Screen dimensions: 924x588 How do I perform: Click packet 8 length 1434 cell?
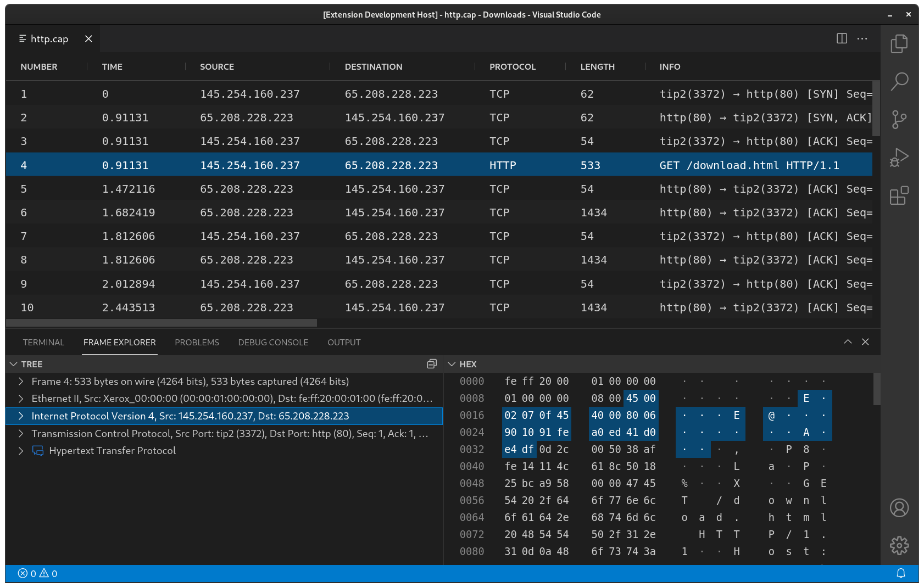594,260
